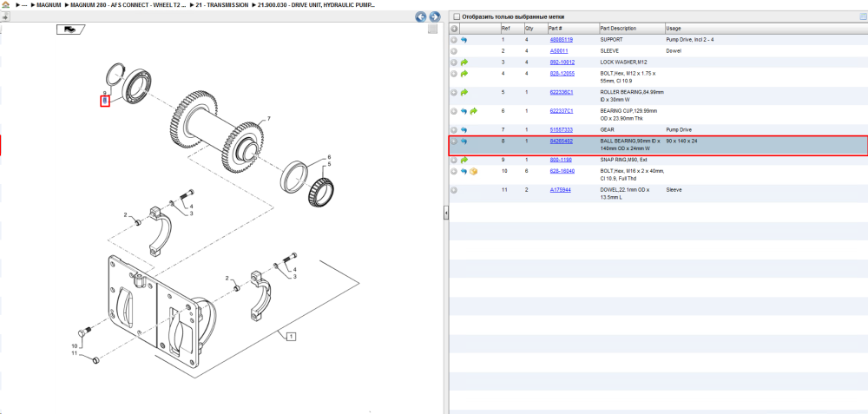Screen dimensions: 868x414
Task: Click the round add icon for DOWEL row
Action: point(454,190)
